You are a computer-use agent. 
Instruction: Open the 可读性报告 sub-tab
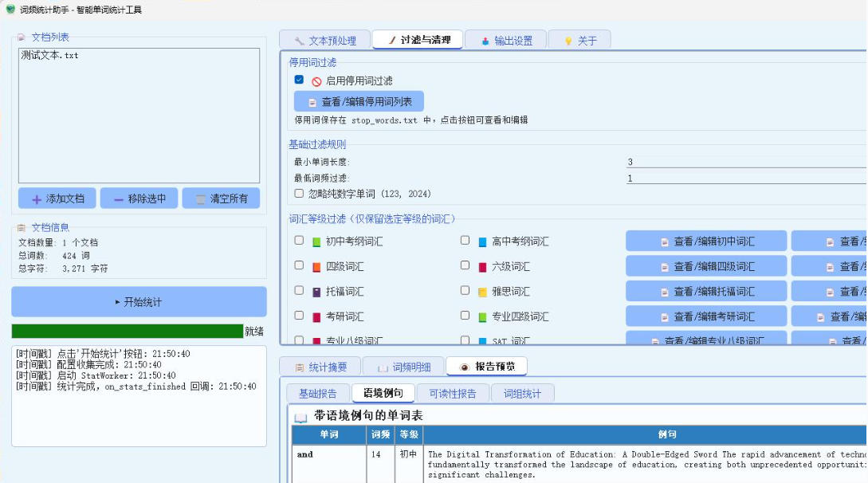[x=452, y=394]
